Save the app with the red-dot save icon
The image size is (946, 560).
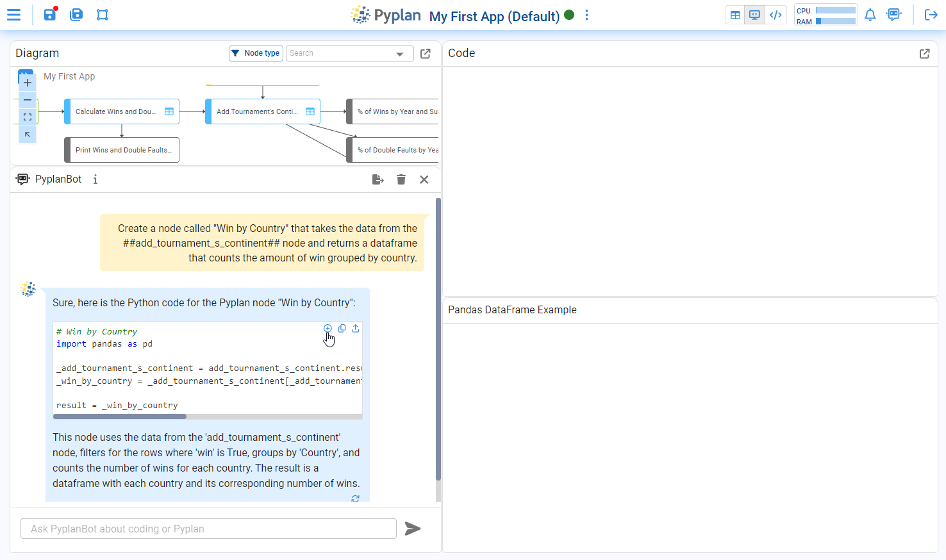coord(50,14)
